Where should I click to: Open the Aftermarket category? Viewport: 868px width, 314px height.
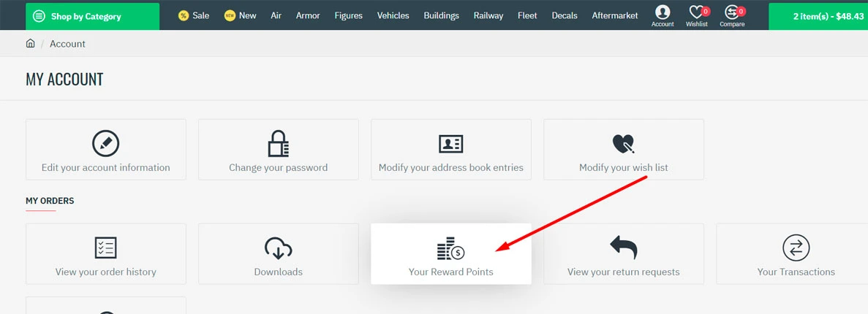pyautogui.click(x=614, y=15)
